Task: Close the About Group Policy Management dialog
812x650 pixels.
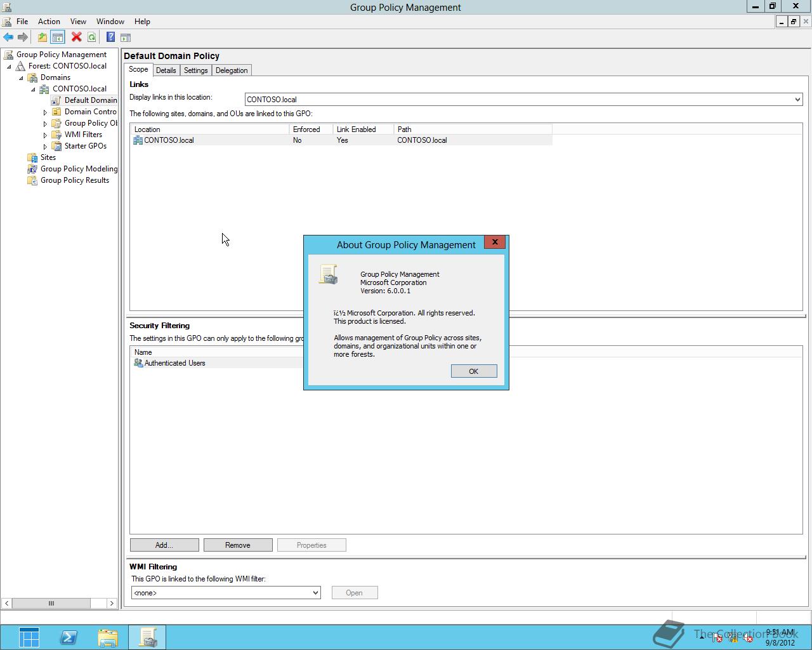Action: pos(495,242)
